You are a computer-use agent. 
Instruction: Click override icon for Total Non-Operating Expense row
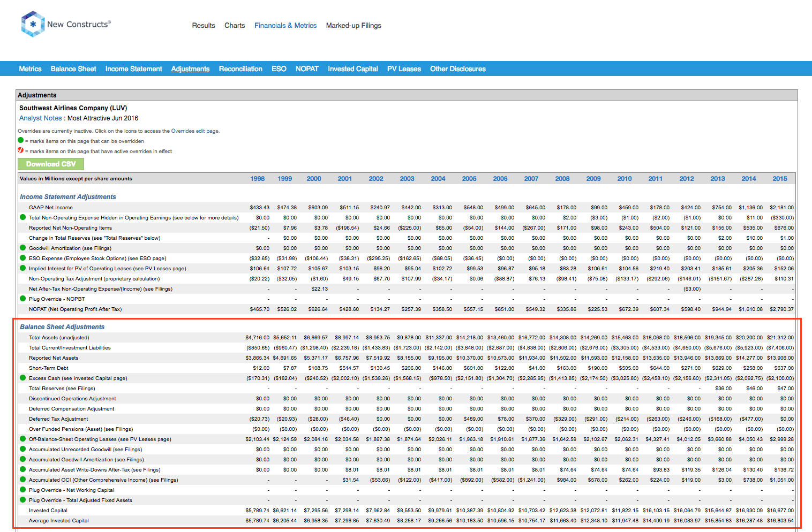(22, 217)
